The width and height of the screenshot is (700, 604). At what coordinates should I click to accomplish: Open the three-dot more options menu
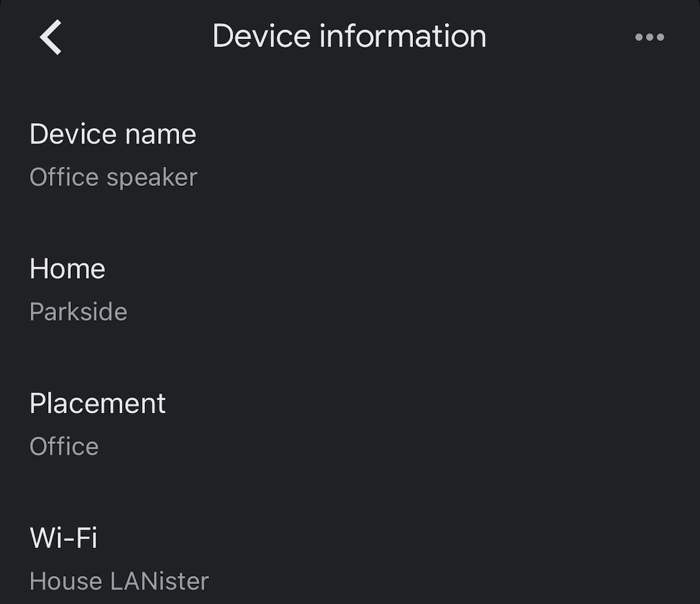pyautogui.click(x=649, y=38)
